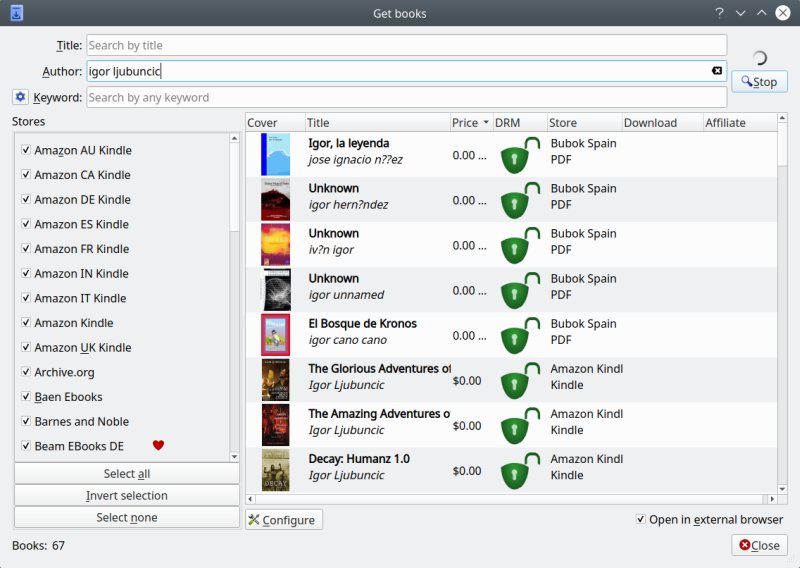Click the Store column header
The image size is (800, 568).
point(582,123)
